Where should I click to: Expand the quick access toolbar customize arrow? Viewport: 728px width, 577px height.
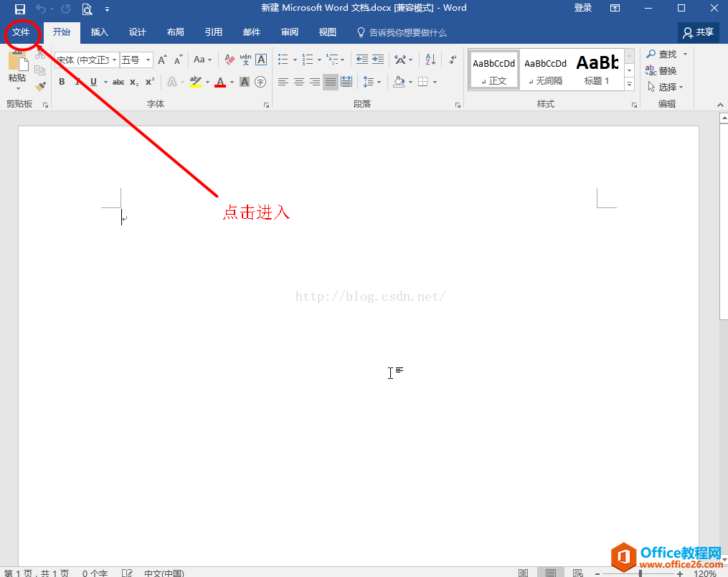coord(108,9)
